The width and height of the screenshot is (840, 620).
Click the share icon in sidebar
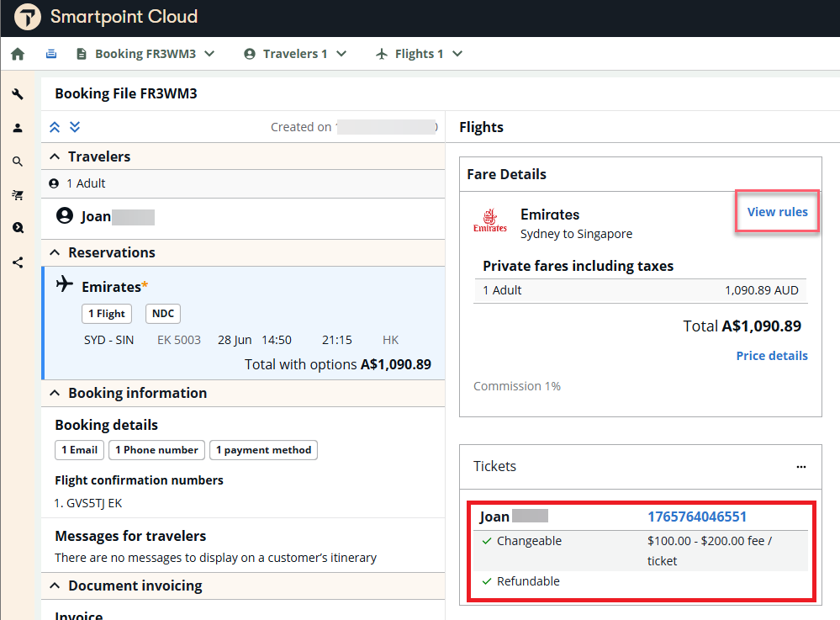point(18,262)
